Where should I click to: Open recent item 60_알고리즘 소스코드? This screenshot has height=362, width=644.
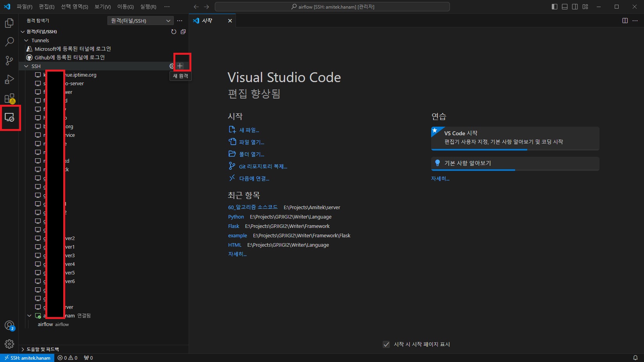click(x=253, y=208)
